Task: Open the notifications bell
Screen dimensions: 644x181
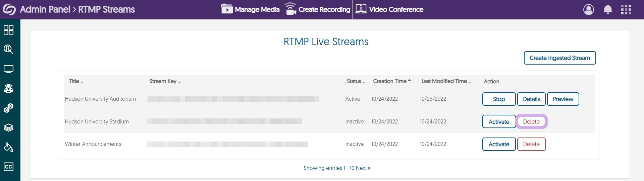Action: tap(608, 9)
